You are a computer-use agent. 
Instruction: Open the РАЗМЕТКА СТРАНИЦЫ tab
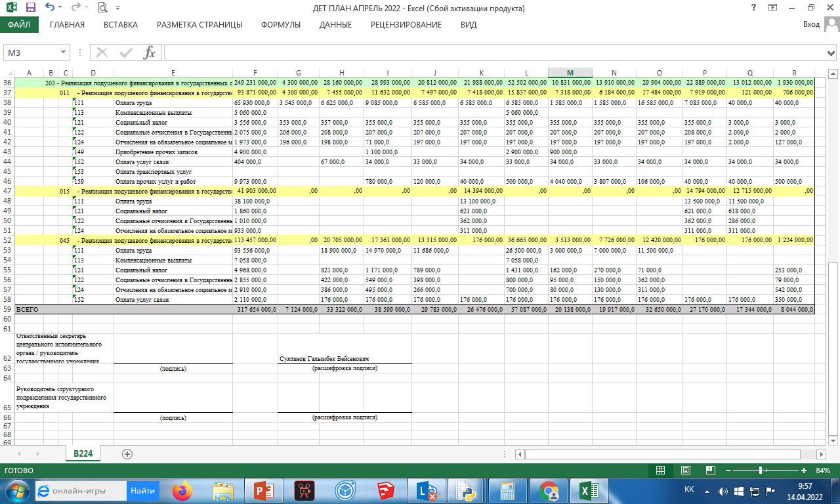coord(199,25)
